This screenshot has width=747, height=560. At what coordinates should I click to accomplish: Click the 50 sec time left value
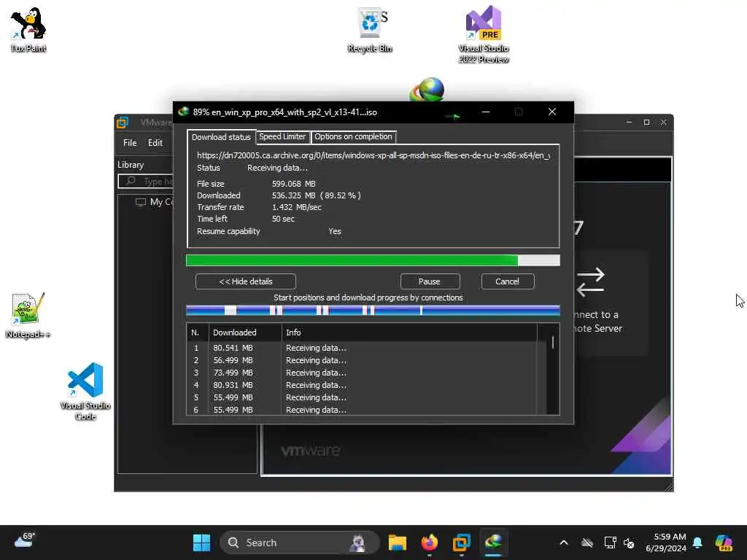[x=283, y=219]
